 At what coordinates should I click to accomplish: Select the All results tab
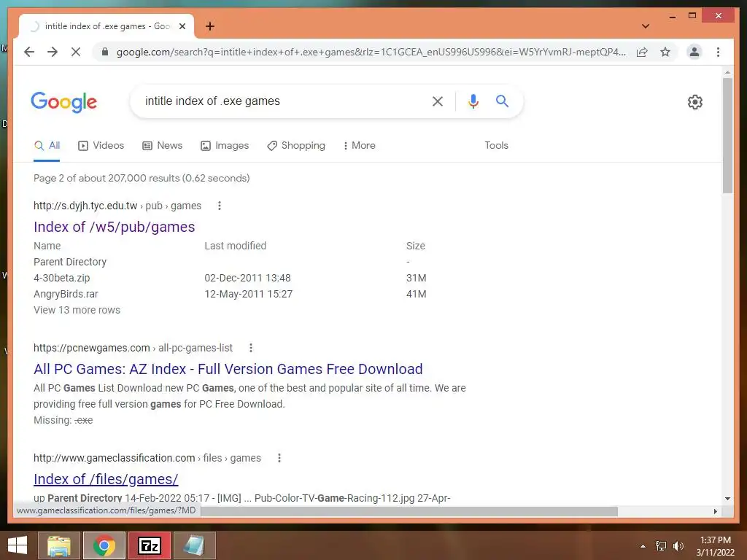click(x=47, y=145)
